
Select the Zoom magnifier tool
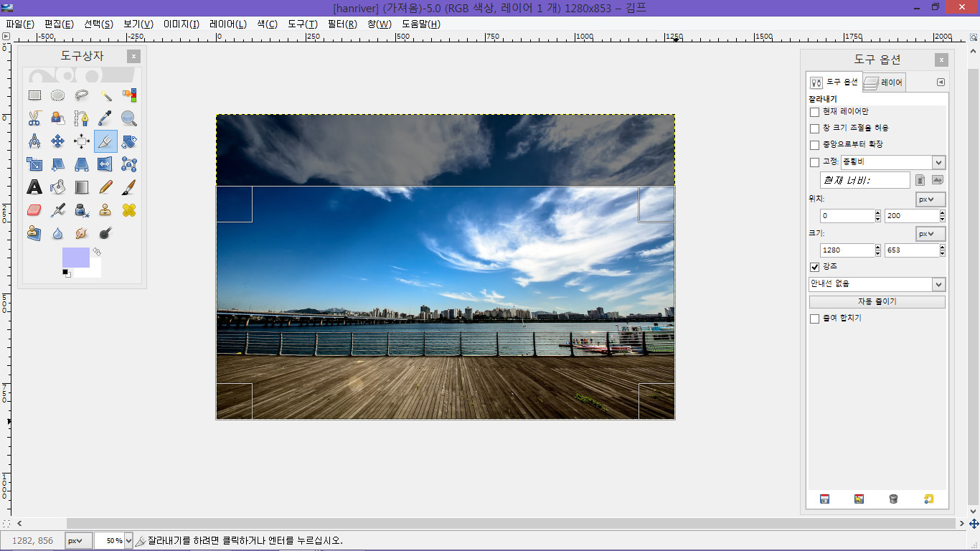pos(129,118)
